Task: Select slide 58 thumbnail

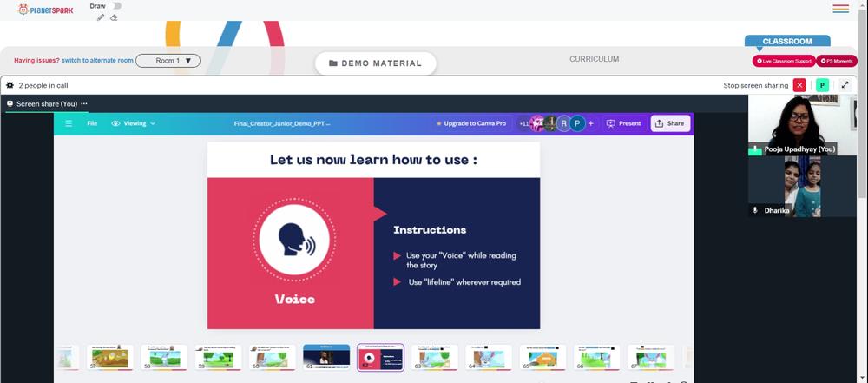Action: [163, 358]
